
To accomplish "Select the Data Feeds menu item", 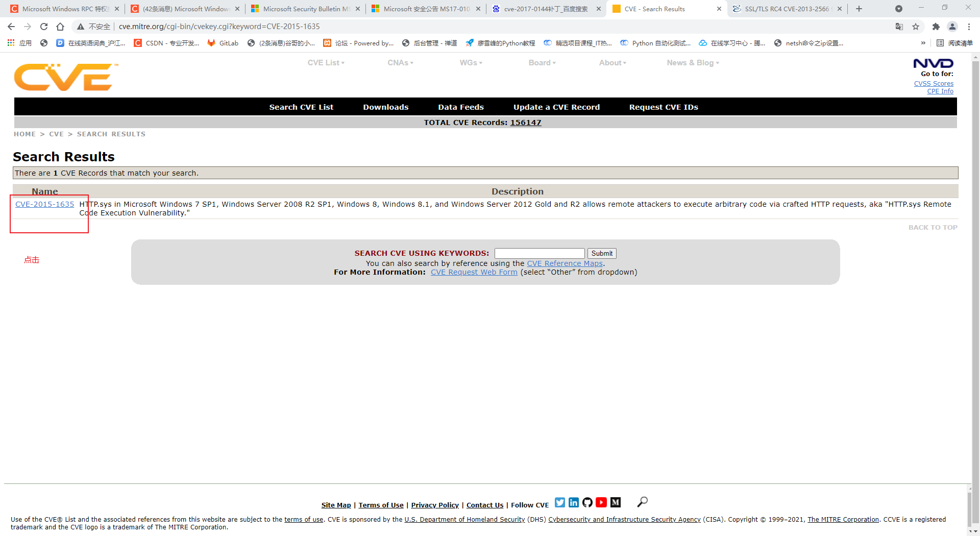I will 460,107.
